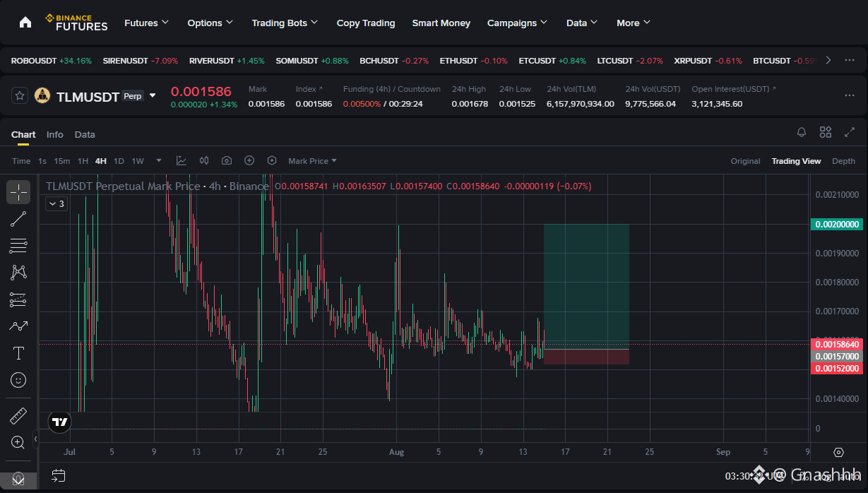
Task: Open ticker bar more options (three dots)
Action: point(850,60)
